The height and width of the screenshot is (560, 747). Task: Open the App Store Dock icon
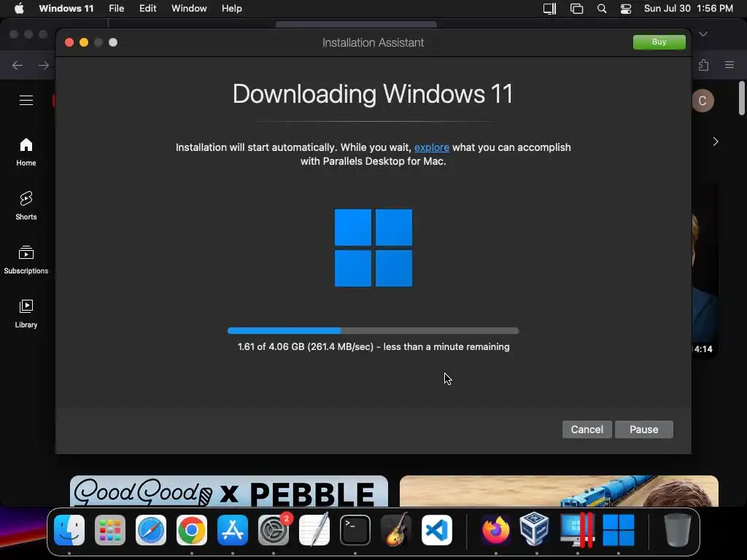tap(233, 530)
